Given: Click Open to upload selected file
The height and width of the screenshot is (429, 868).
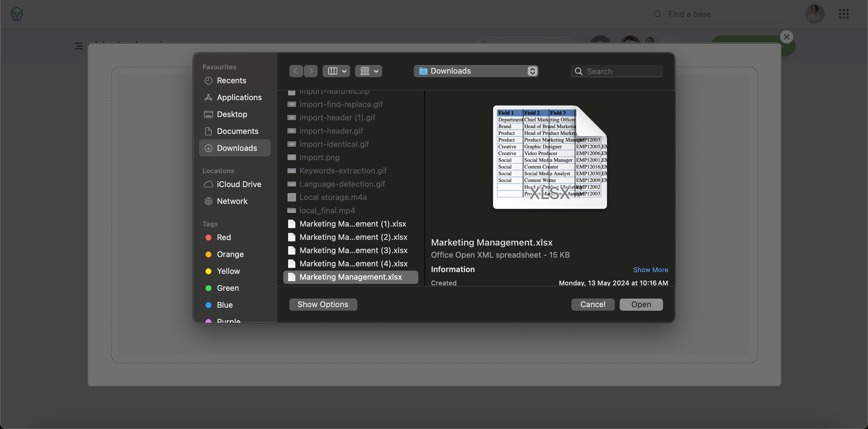Looking at the screenshot, I should pyautogui.click(x=640, y=304).
